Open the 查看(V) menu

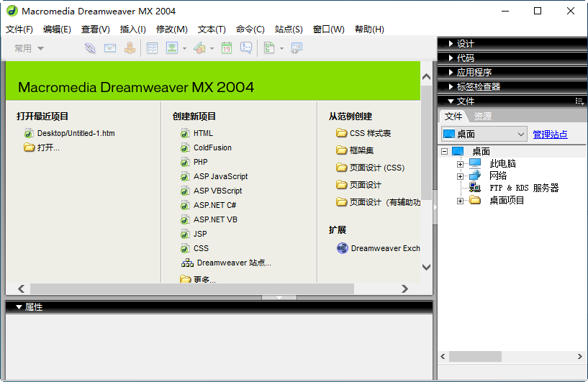pyautogui.click(x=96, y=29)
